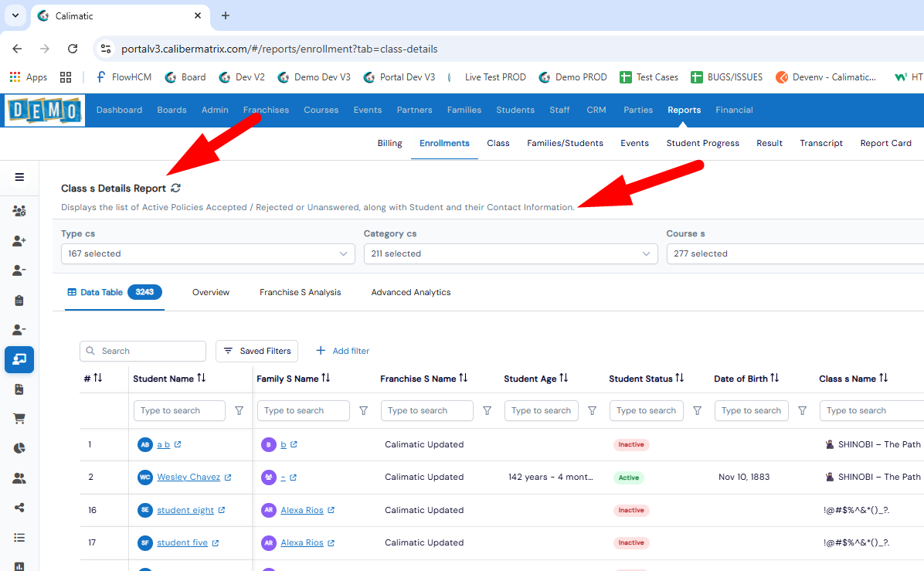Expand the Type cs dropdown
The image size is (924, 571).
(x=208, y=253)
